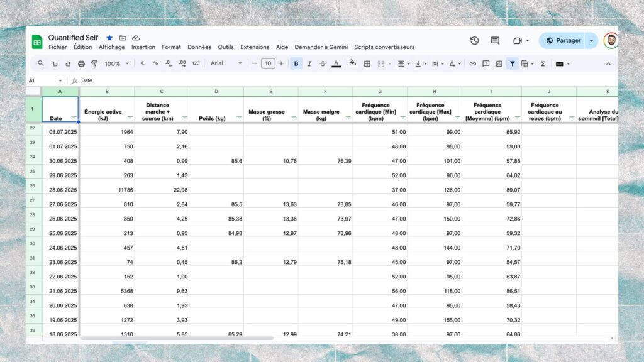Toggle the active filter off

(x=511, y=63)
